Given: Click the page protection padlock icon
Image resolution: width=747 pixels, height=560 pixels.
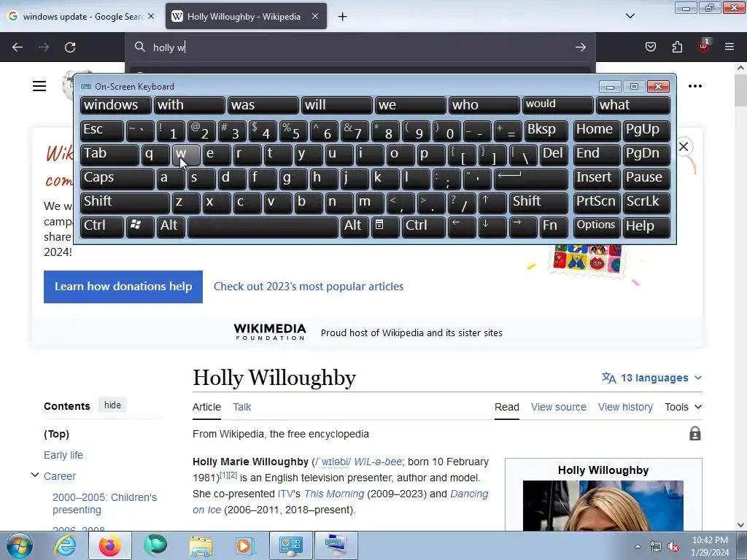Looking at the screenshot, I should coord(694,433).
